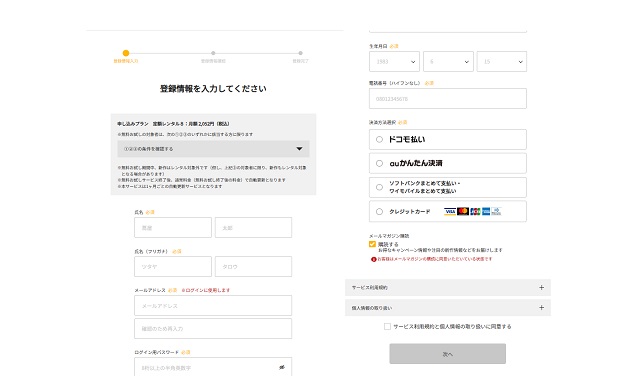
Task: Click the メールアドレス email input field
Action: point(213,305)
